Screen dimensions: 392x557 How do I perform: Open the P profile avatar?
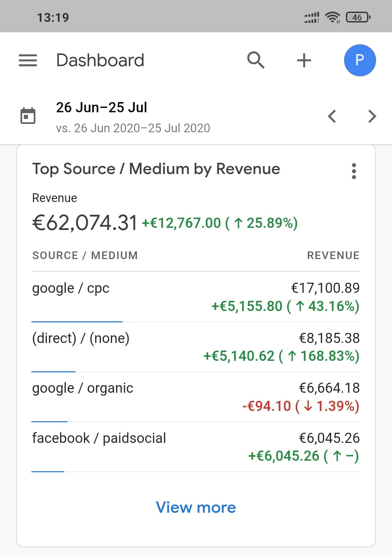359,60
